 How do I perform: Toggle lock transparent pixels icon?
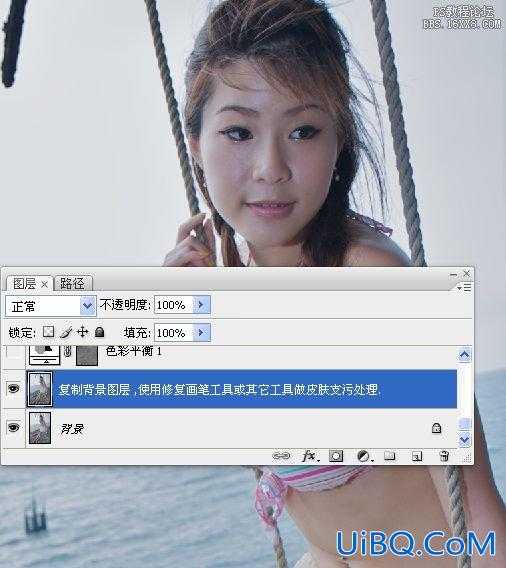(48, 332)
